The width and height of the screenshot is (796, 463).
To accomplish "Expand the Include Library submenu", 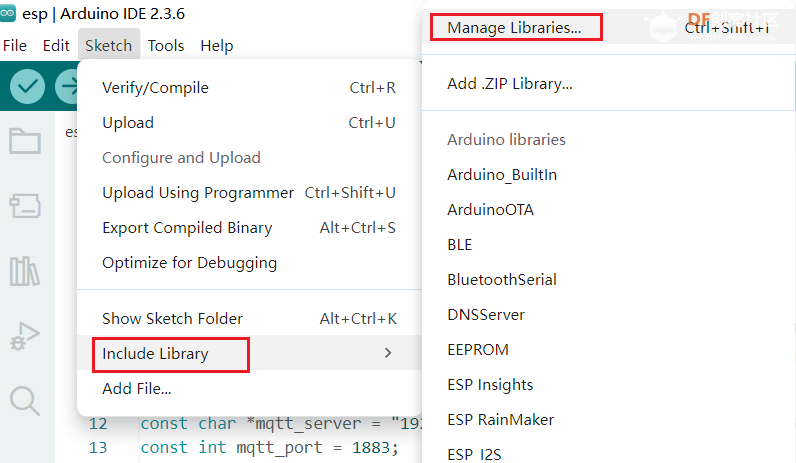I will point(249,353).
